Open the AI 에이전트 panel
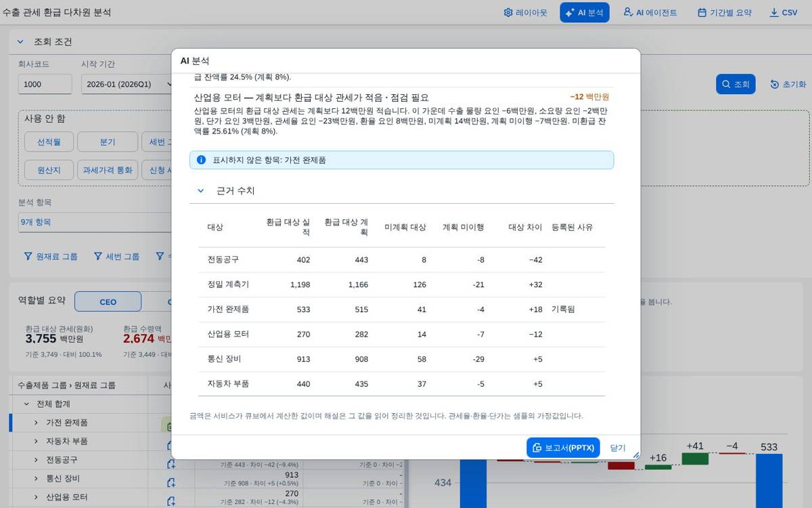 (650, 12)
